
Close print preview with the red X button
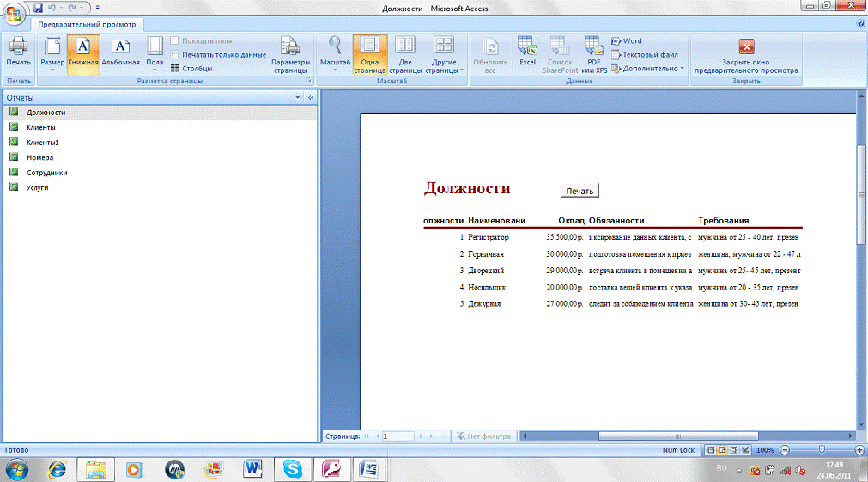point(746,53)
